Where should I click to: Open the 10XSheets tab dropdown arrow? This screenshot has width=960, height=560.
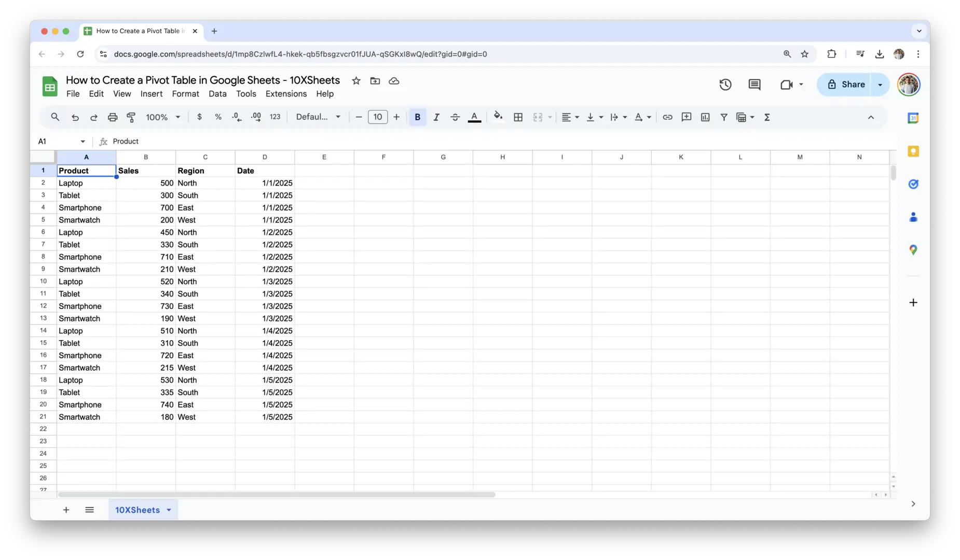[169, 510]
